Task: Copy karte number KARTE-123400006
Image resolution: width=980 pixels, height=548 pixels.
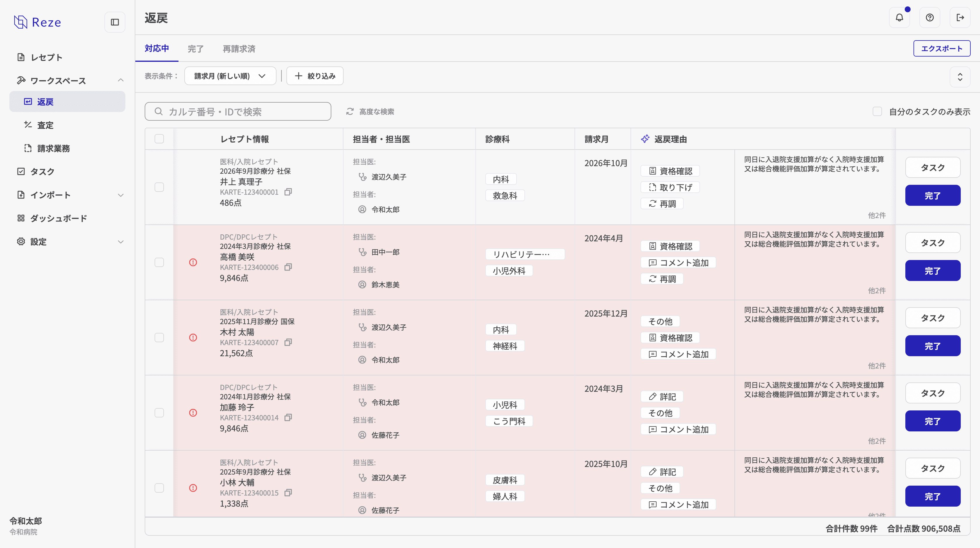Action: pyautogui.click(x=288, y=267)
